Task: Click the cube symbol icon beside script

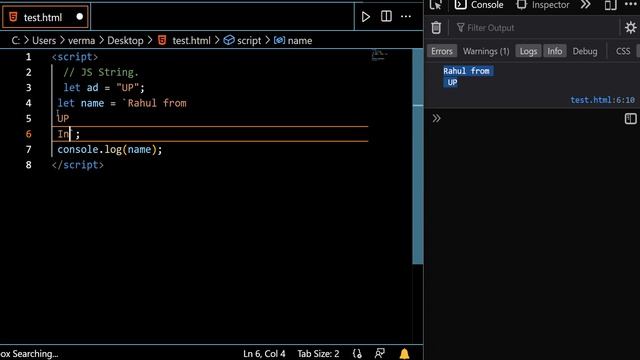Action: 229,40
